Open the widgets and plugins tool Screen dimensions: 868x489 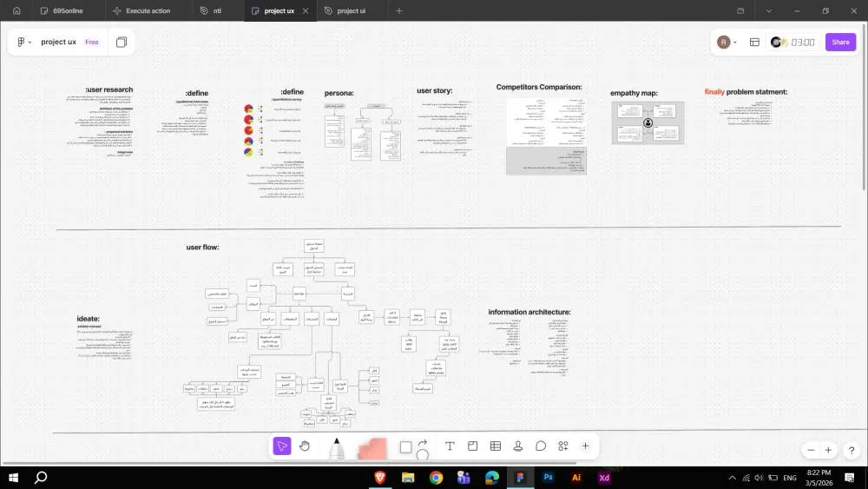click(563, 446)
